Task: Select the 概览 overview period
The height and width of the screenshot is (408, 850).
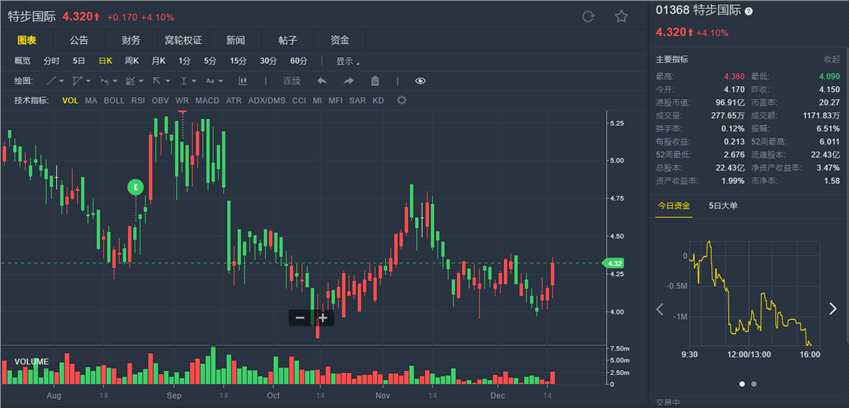Action: [x=22, y=61]
